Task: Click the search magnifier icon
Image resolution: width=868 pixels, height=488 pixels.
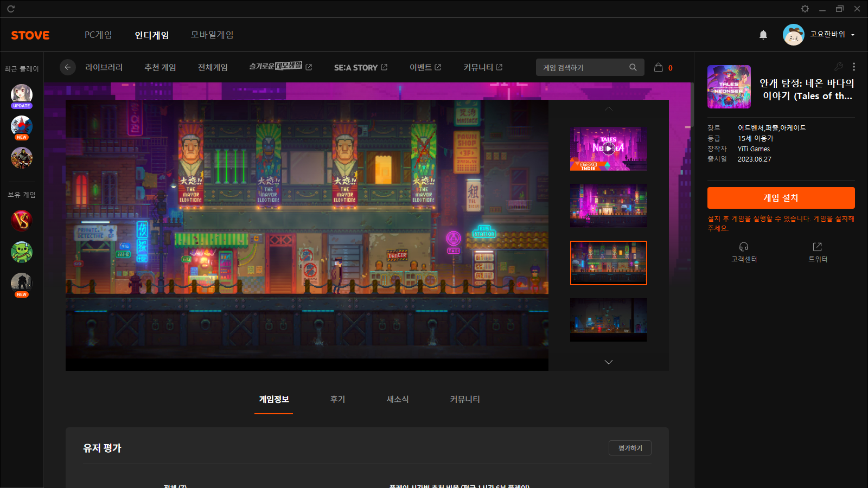Action: coord(633,67)
